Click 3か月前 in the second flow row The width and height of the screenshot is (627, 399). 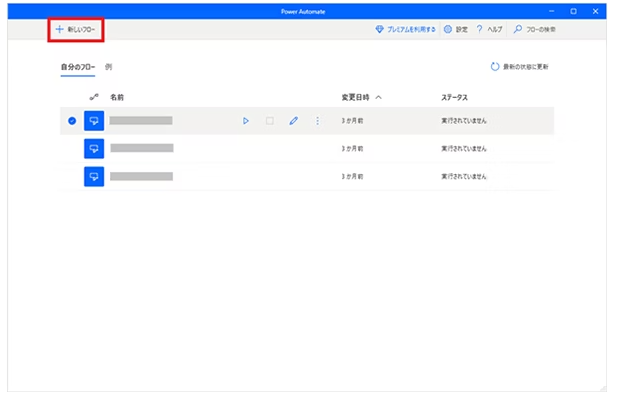(352, 149)
